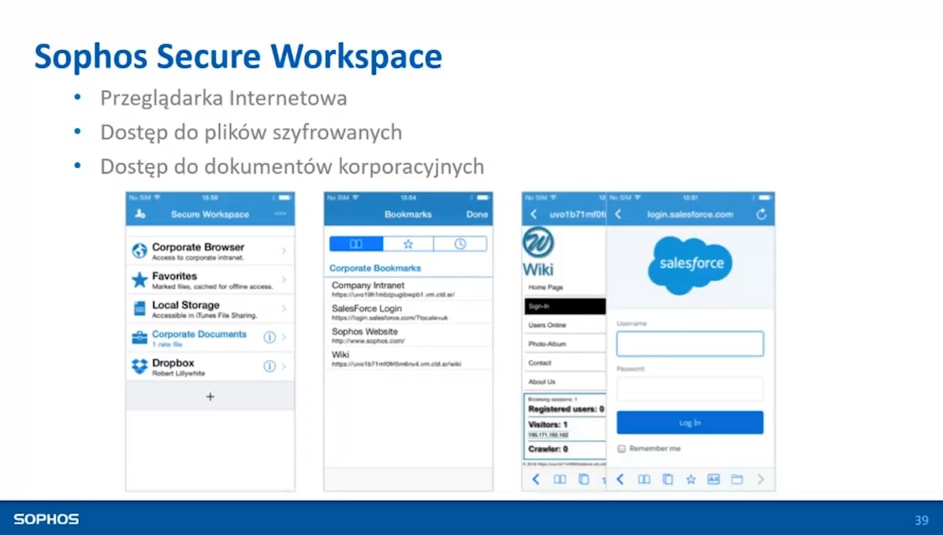Expand the Corporate Browser row chevron
Viewport: 943px width, 535px height.
(284, 251)
